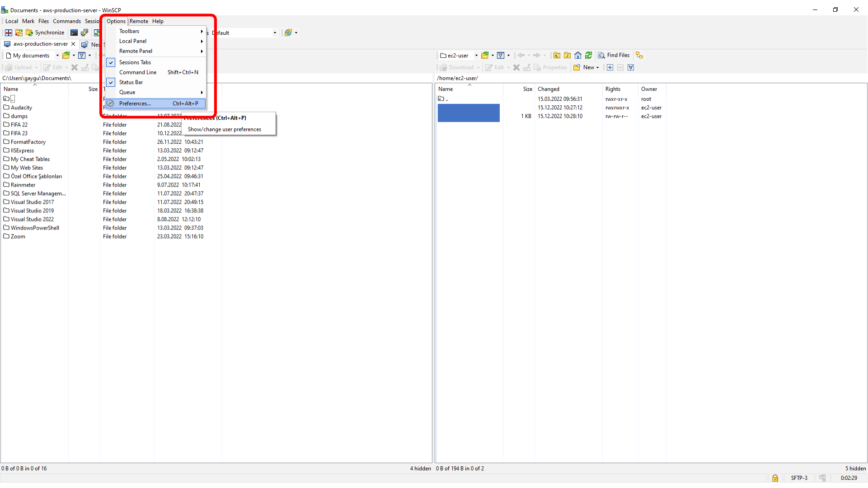Click the remote back arrow icon
The image size is (868, 488).
tap(521, 56)
